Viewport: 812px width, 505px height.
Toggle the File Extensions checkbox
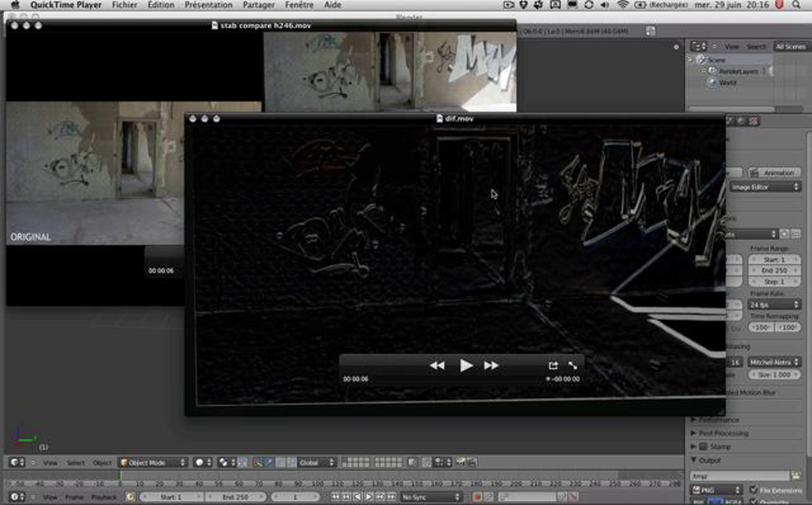tap(754, 489)
